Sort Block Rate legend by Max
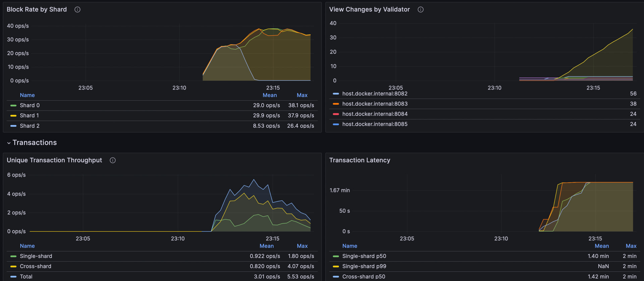Screen dimensions: 644x281 (x=302, y=95)
